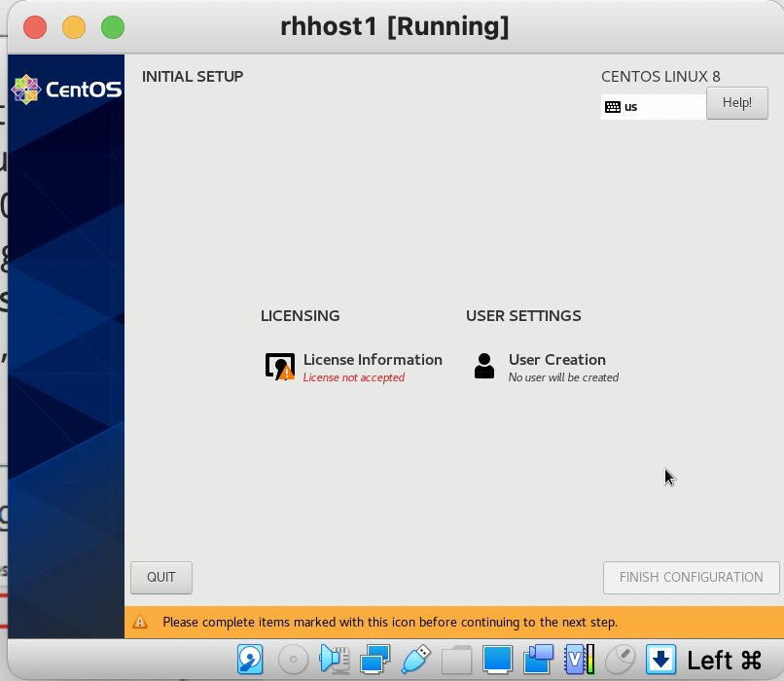Open the VirtualBox network status icon

[375, 660]
